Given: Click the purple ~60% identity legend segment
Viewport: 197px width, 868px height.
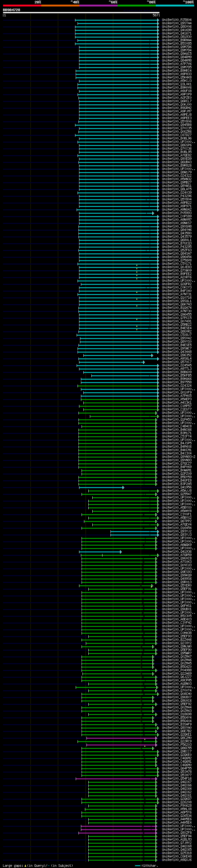Looking at the screenshot, I should tap(98, 6).
